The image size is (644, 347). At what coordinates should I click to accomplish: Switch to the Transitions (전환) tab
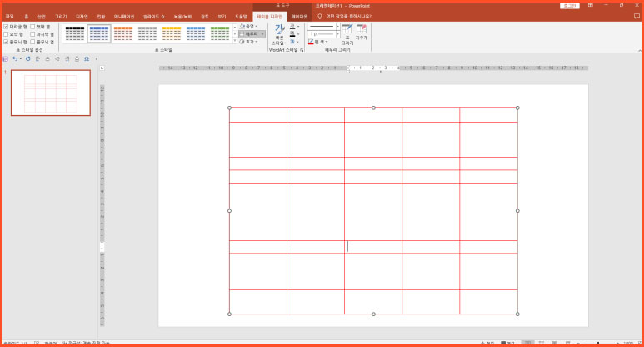[101, 17]
